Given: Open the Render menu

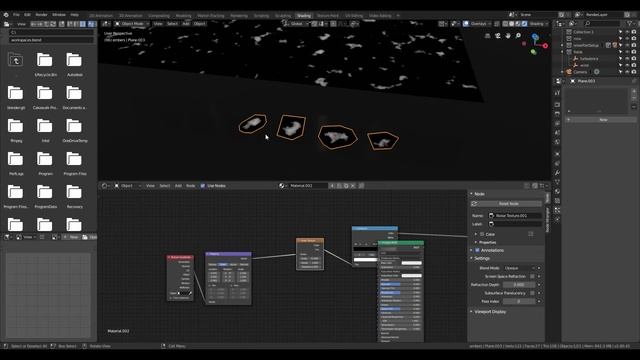Looking at the screenshot, I should (41, 15).
